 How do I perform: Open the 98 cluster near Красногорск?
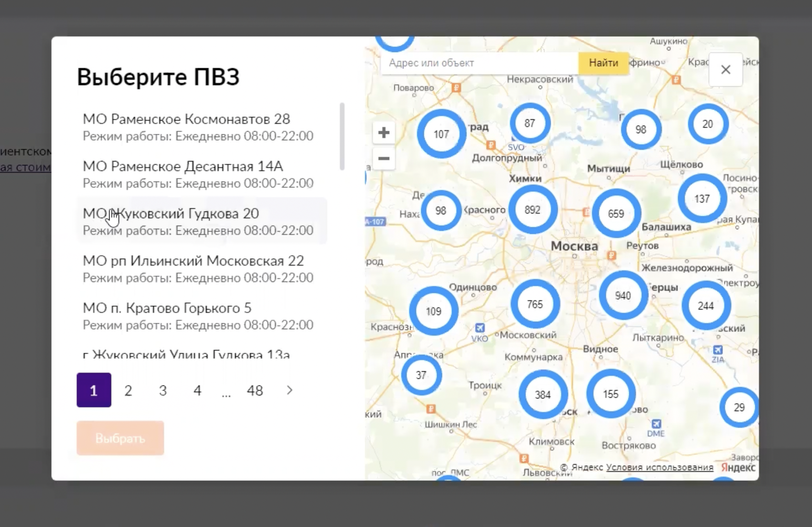click(x=441, y=210)
